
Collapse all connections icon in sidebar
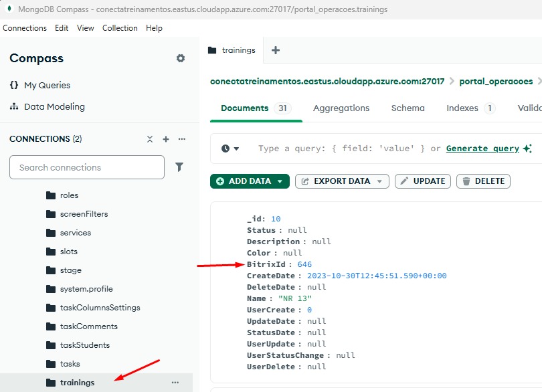(150, 139)
